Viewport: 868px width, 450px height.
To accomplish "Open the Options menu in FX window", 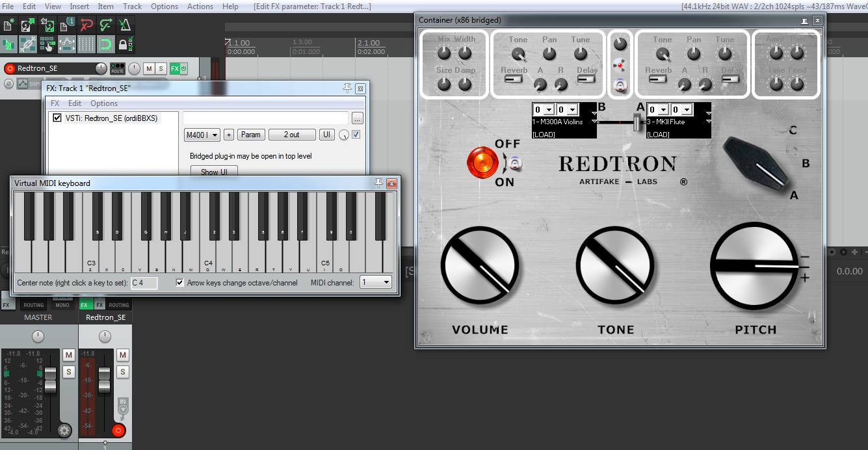I will [x=104, y=103].
